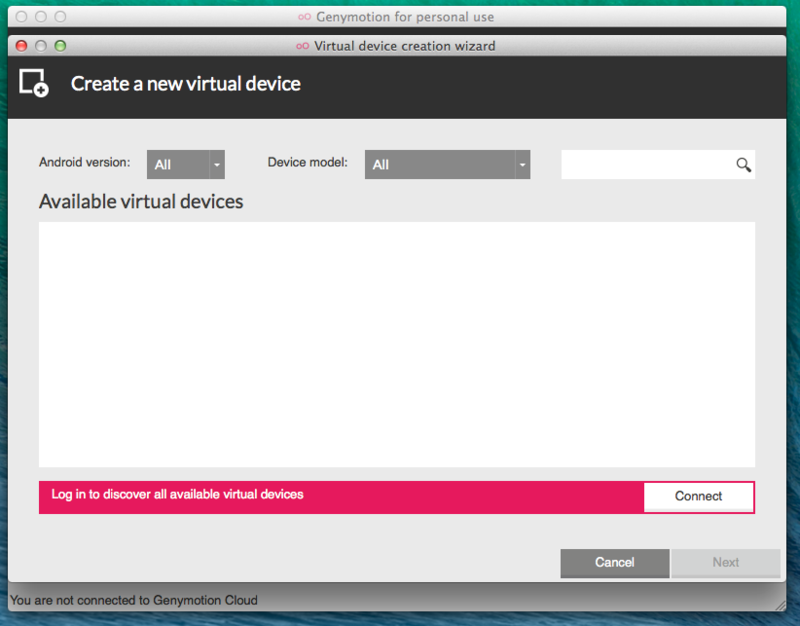Cancel the virtual device wizard
The width and height of the screenshot is (800, 626).
(x=615, y=563)
